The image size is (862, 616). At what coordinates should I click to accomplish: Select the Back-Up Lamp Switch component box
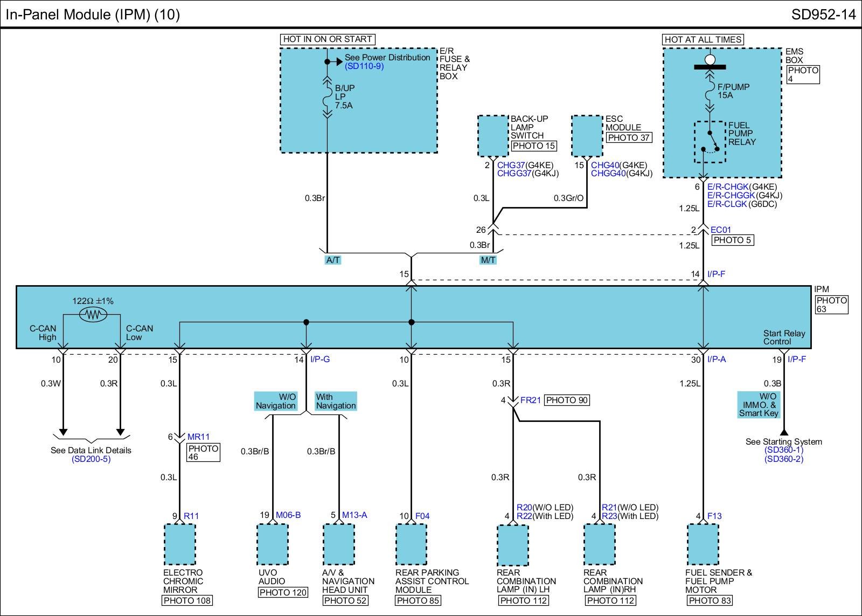(493, 136)
